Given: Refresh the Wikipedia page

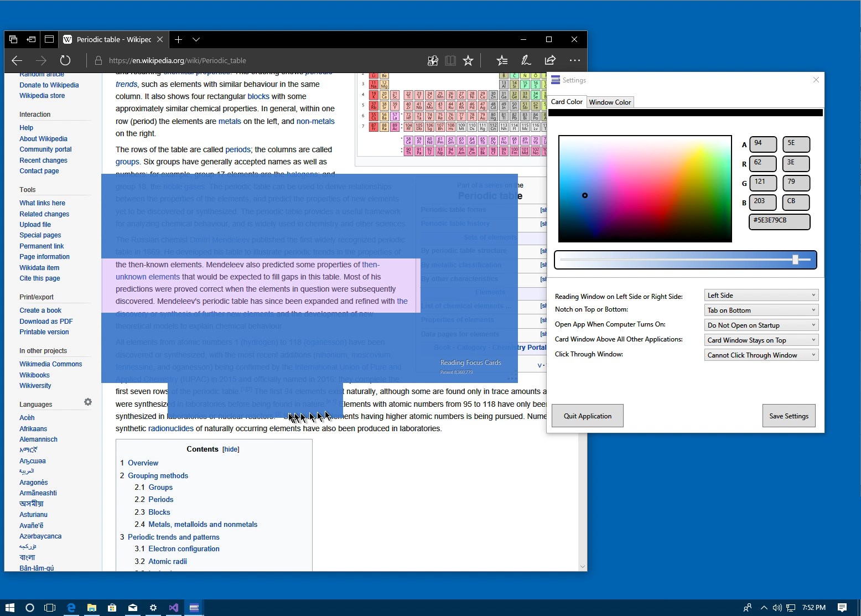Looking at the screenshot, I should (x=65, y=60).
